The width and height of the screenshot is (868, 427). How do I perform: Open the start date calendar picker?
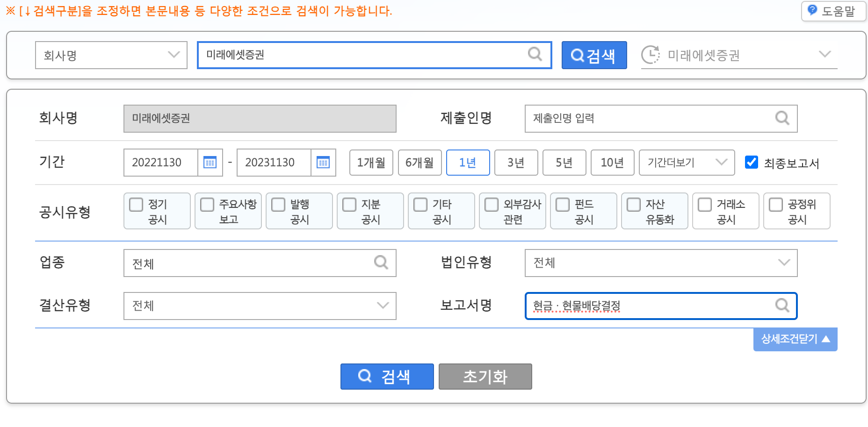click(210, 163)
